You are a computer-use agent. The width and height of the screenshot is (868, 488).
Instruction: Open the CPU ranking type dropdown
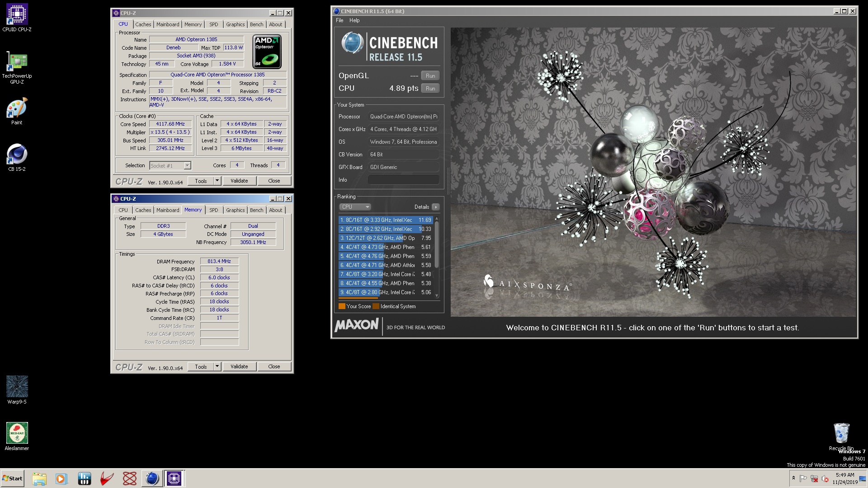click(x=355, y=207)
